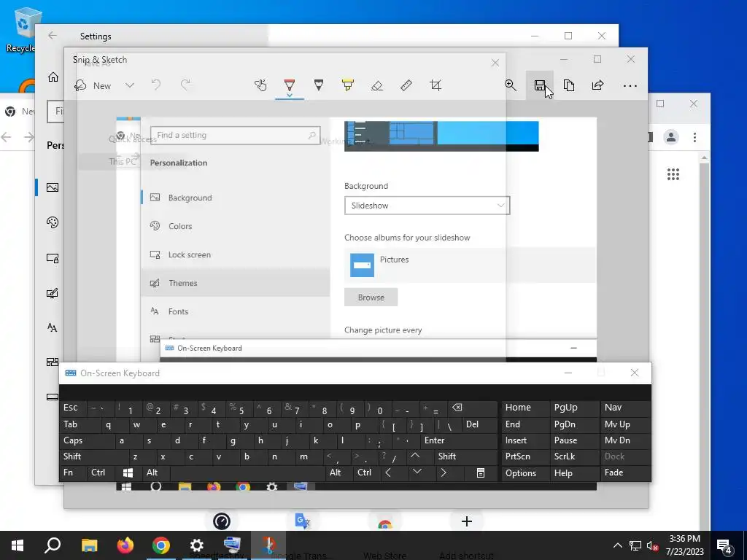Open Windows Start menu on taskbar

[18, 545]
